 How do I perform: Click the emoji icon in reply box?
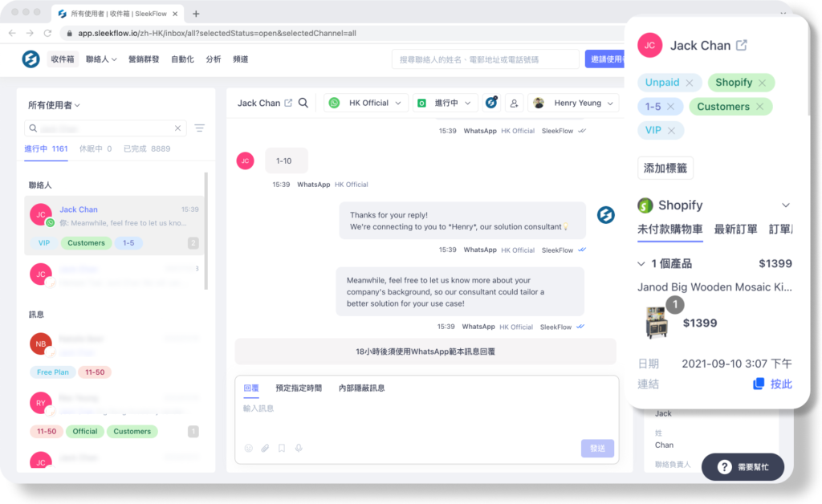point(249,448)
